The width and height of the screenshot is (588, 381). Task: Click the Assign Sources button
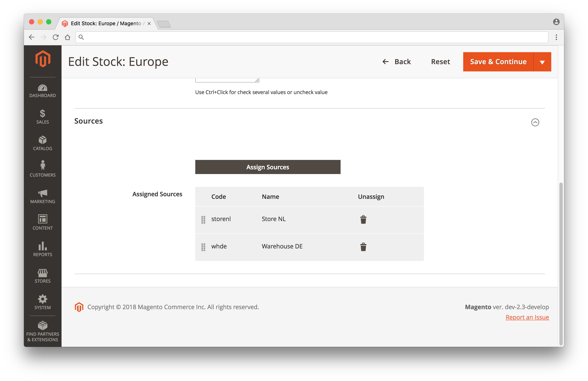[268, 167]
